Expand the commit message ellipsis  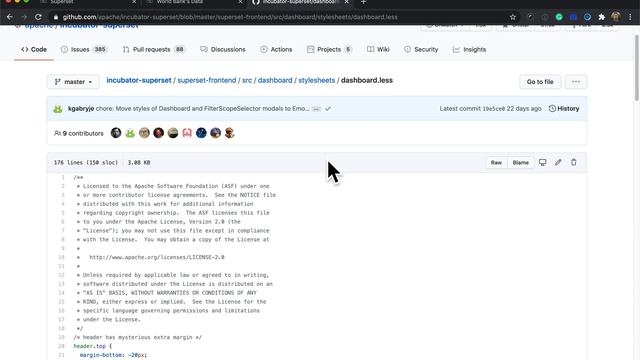pyautogui.click(x=316, y=109)
